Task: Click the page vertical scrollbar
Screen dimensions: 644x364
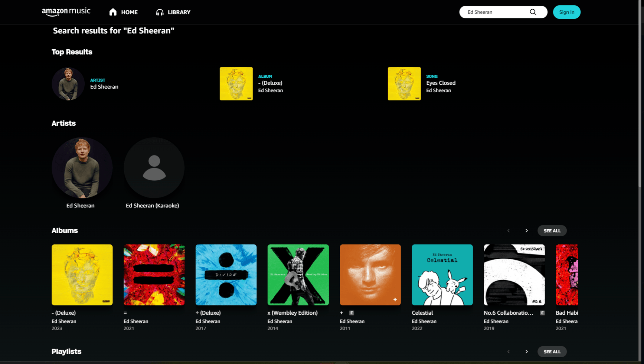Action: pyautogui.click(x=640, y=93)
